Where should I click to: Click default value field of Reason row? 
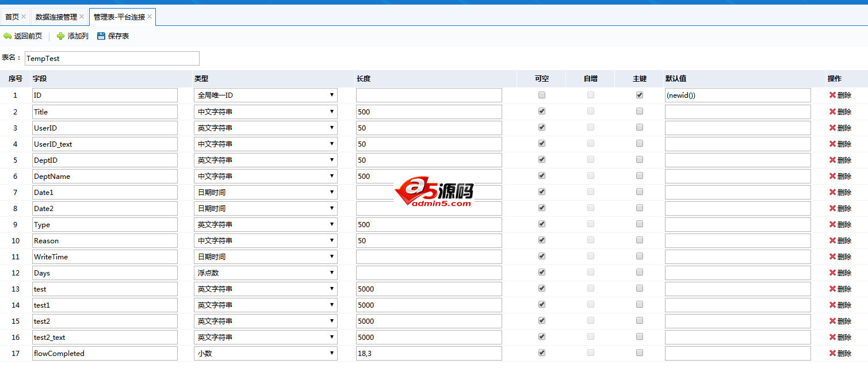(x=738, y=240)
